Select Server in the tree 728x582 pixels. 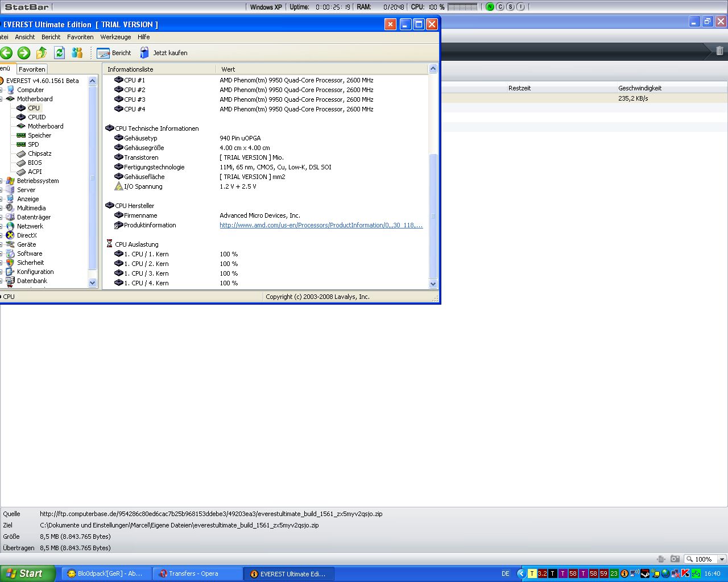tap(26, 190)
